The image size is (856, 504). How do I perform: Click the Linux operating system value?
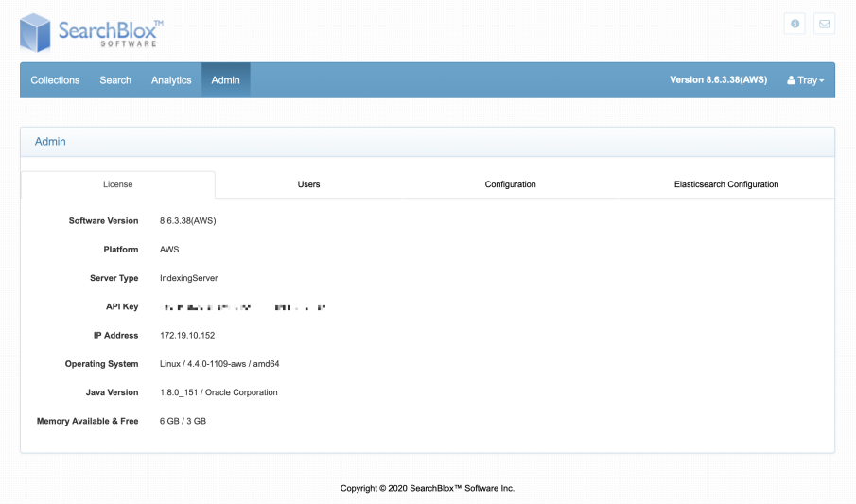point(218,364)
